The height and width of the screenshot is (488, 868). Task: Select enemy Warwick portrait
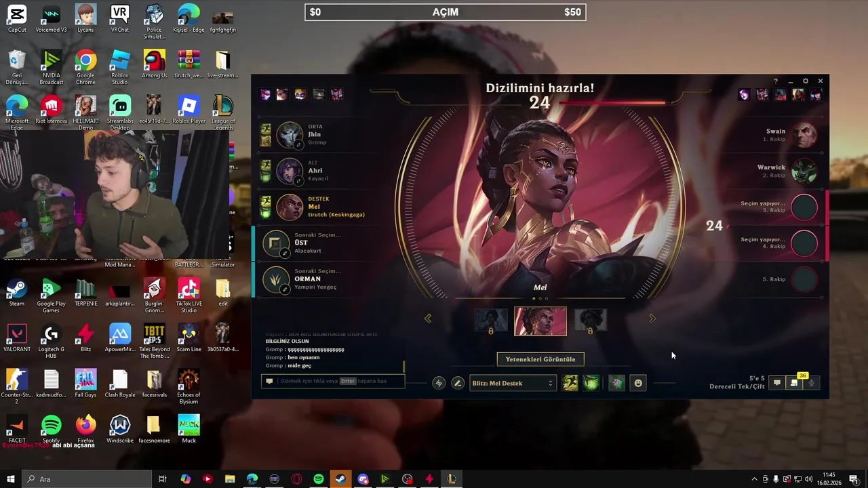(x=804, y=171)
